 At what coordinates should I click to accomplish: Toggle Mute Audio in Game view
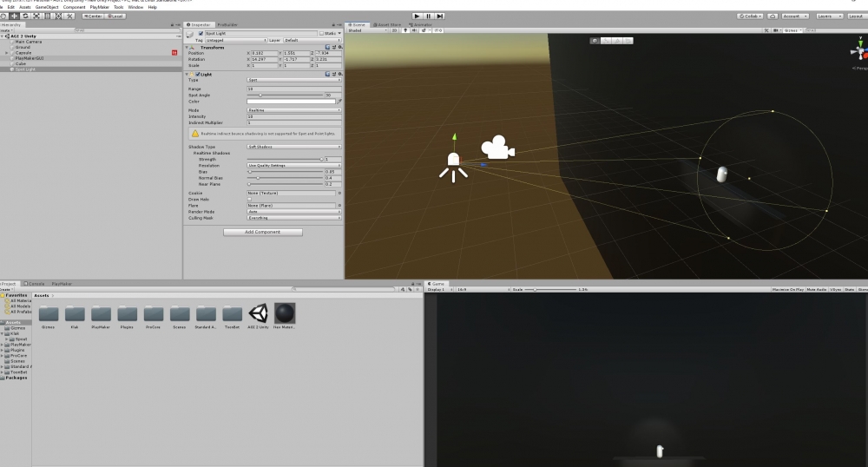tap(817, 289)
